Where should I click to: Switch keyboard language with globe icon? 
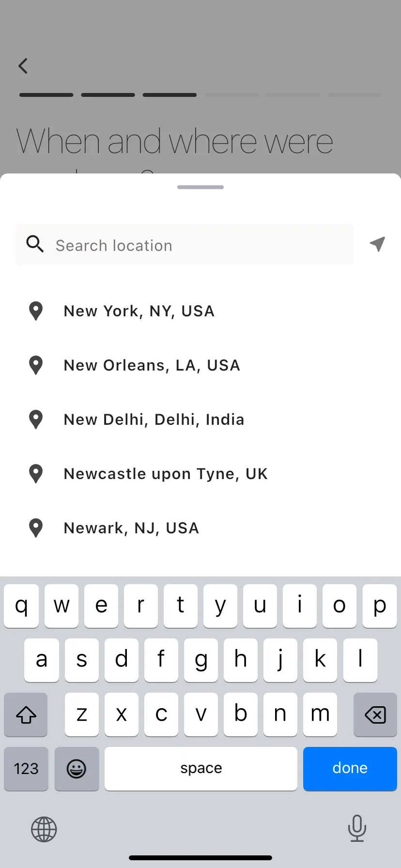coord(44,829)
